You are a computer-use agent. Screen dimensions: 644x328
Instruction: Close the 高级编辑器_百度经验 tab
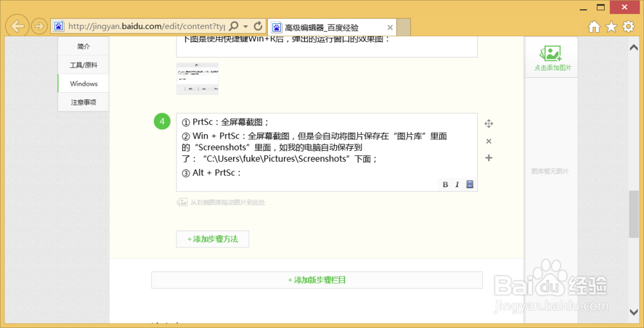(390, 28)
